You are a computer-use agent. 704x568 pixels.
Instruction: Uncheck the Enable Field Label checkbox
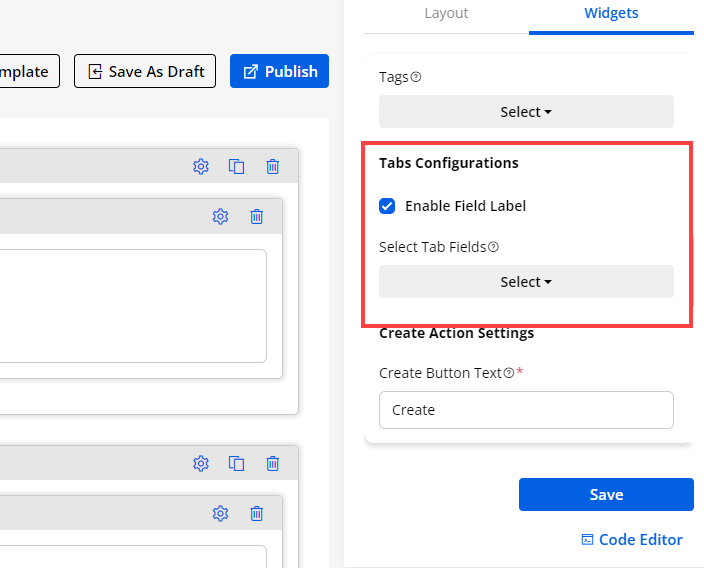(387, 206)
